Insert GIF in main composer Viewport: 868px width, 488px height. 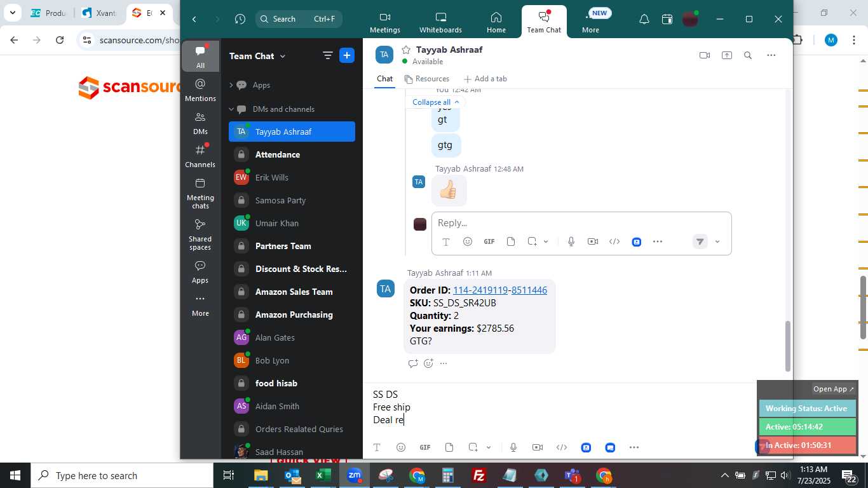pyautogui.click(x=425, y=447)
